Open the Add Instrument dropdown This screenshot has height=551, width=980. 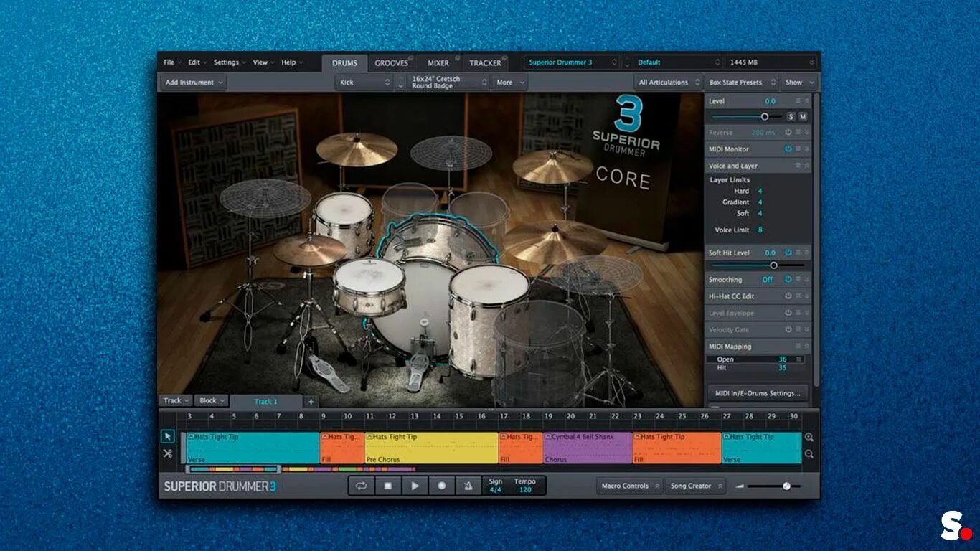(194, 83)
